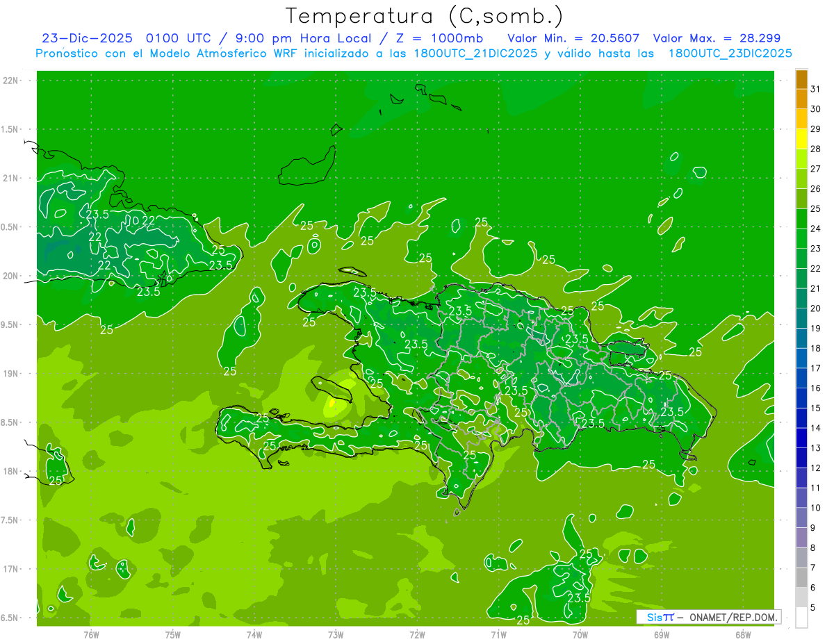The height and width of the screenshot is (644, 834).
Task: Click the 19N latitude axis label
Action: pos(11,374)
